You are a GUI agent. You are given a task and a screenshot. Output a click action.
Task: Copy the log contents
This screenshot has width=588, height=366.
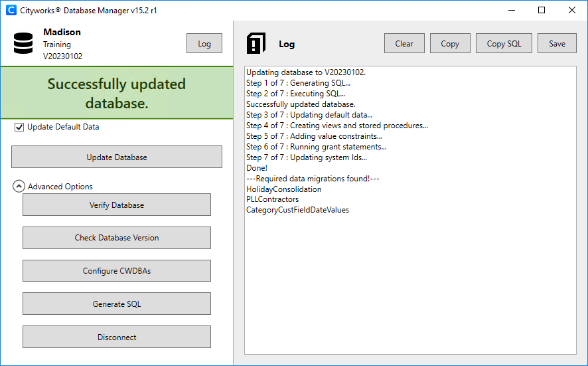coord(450,44)
